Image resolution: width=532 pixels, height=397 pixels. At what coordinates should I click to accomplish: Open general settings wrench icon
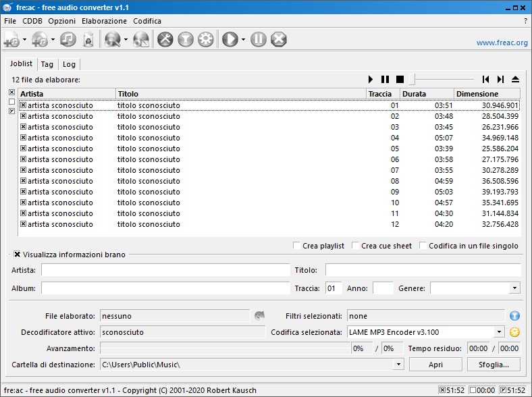[165, 40]
